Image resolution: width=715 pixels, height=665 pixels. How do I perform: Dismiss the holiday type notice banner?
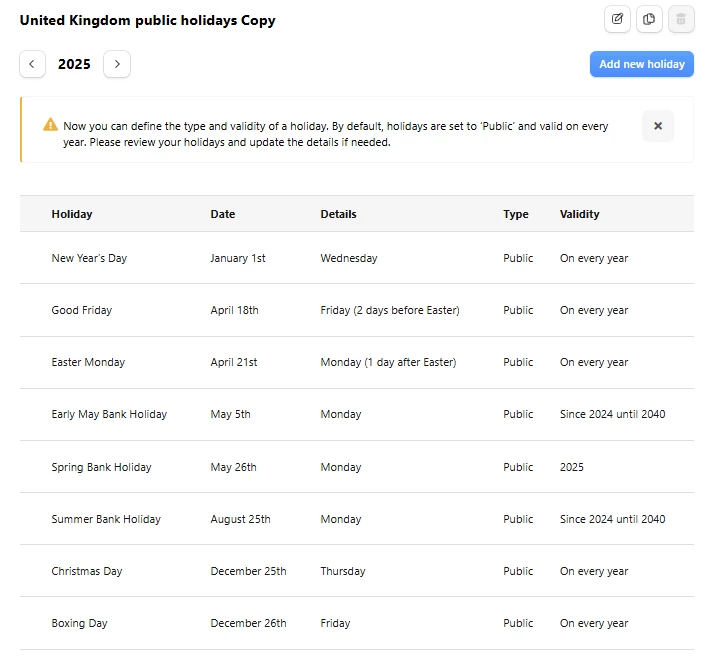point(658,126)
